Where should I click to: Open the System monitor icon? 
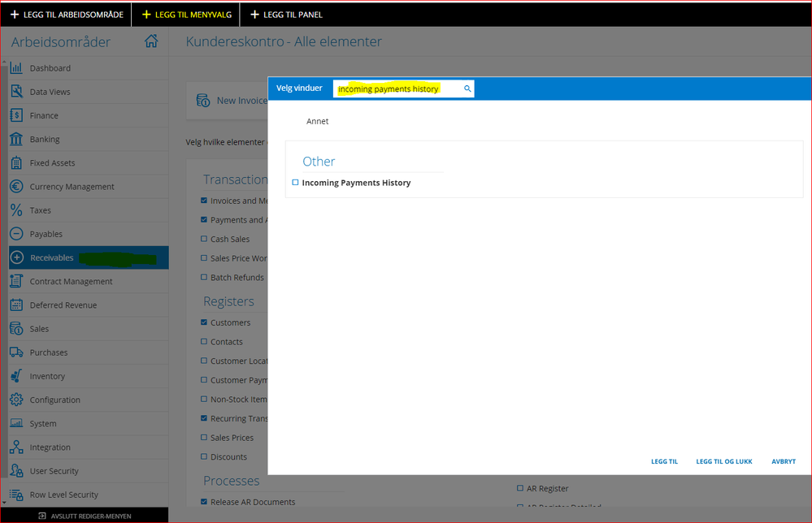(16, 423)
